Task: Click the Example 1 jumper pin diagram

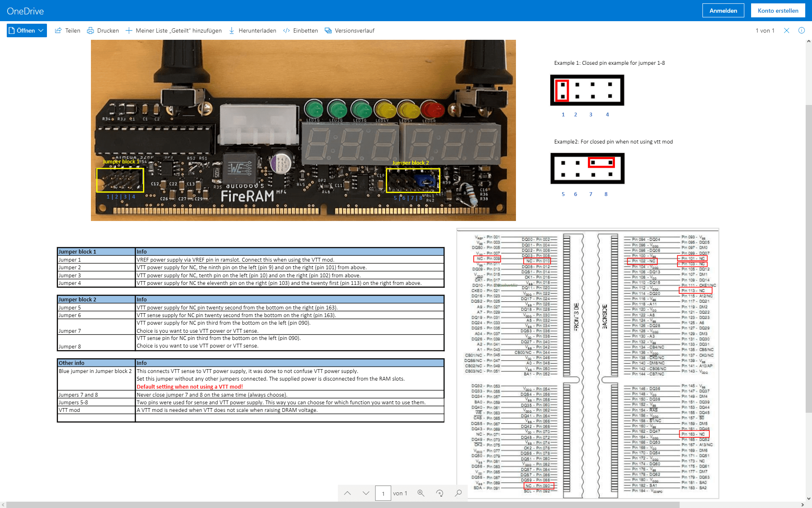Action: pos(587,90)
